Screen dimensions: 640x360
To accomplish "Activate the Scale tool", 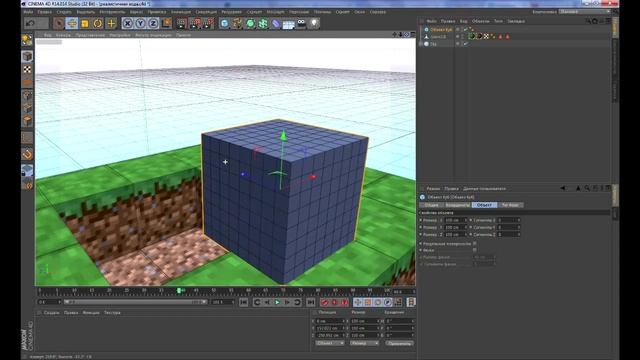I will point(84,23).
